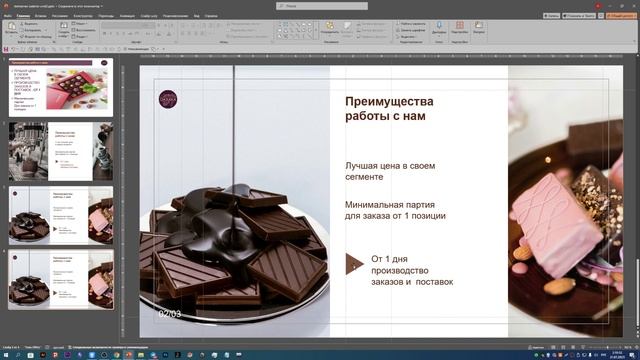Click the title 'Преимущества работы с нам'
The height and width of the screenshot is (360, 640).
[x=389, y=109]
